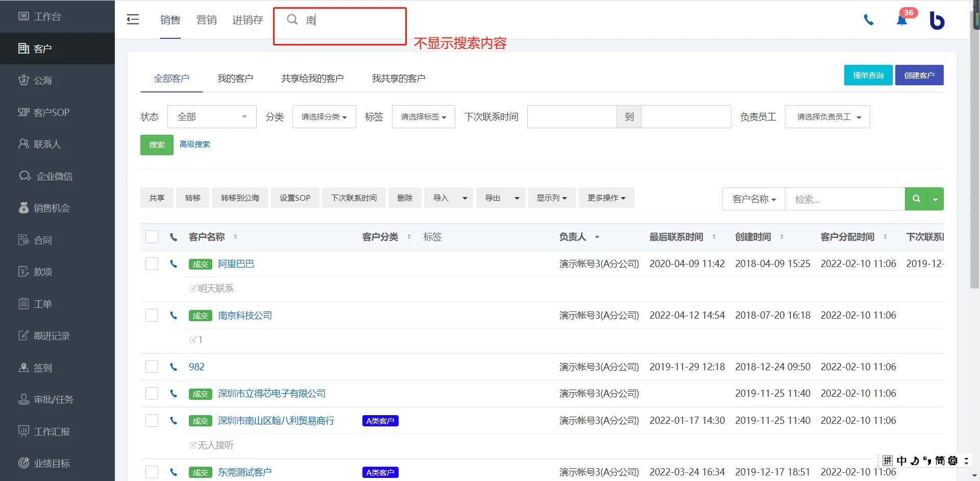980x481 pixels.
Task: Call customer 982 using its phone icon
Action: (174, 367)
